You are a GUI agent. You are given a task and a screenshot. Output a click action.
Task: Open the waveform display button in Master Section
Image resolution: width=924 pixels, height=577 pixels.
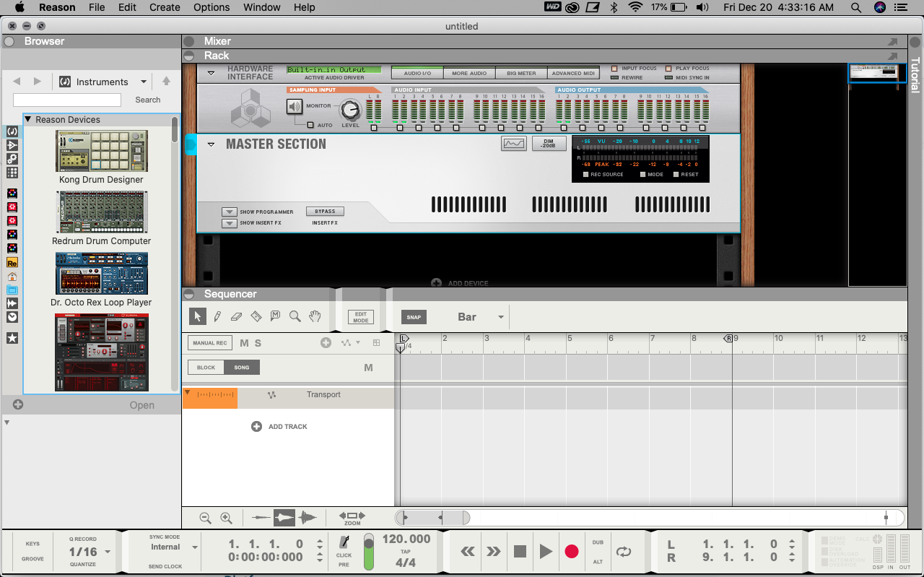pyautogui.click(x=514, y=144)
